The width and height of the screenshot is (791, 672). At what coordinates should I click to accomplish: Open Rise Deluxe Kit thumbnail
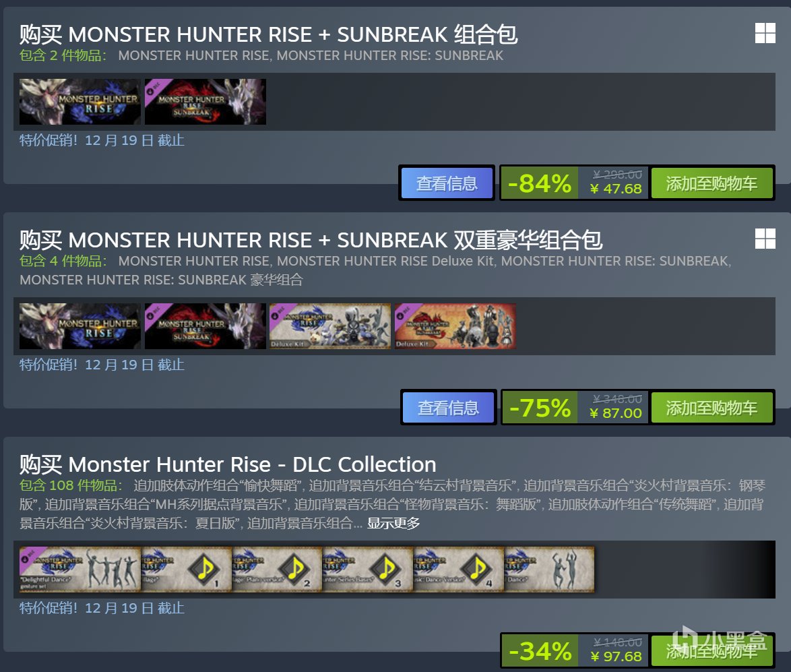click(x=330, y=326)
